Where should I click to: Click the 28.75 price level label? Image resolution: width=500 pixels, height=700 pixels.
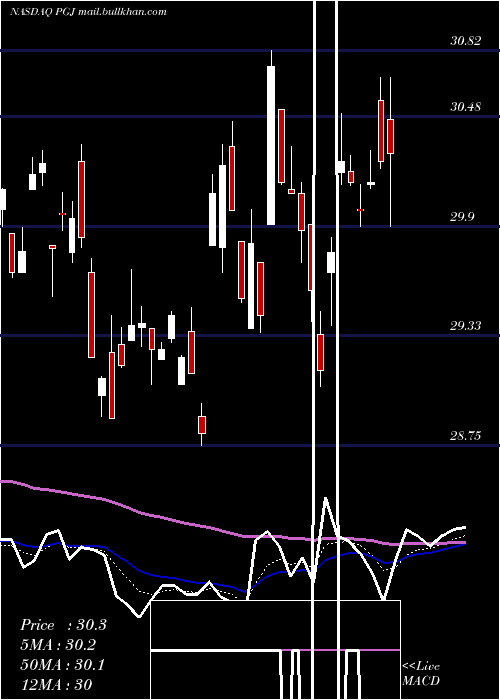click(x=466, y=436)
